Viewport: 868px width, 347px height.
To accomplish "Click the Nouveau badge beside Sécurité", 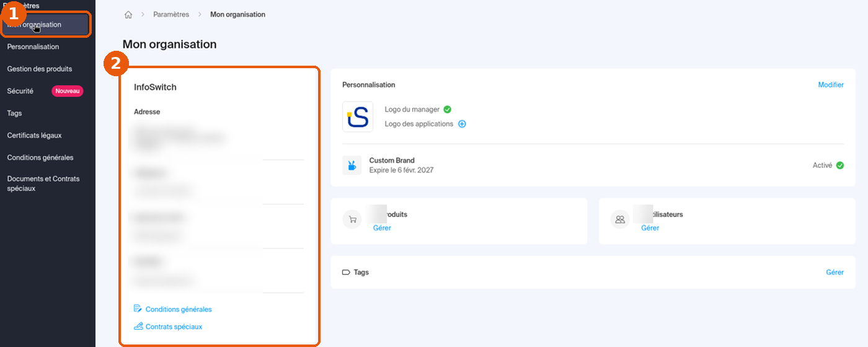I will pos(68,91).
